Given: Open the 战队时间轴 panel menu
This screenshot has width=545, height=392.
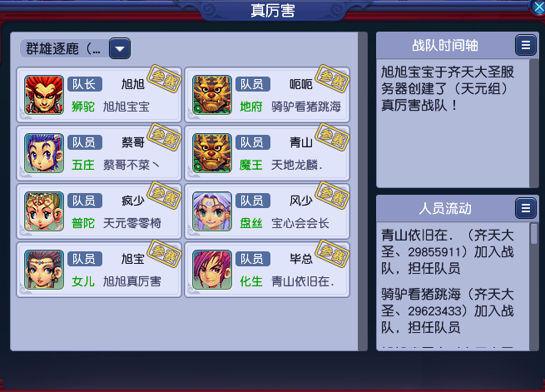Looking at the screenshot, I should pos(526,45).
